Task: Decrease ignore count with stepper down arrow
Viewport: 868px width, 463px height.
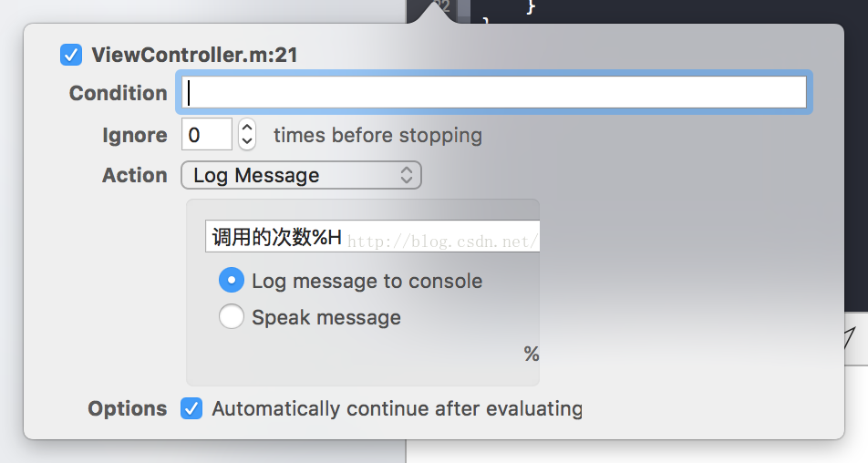Action: click(x=247, y=141)
